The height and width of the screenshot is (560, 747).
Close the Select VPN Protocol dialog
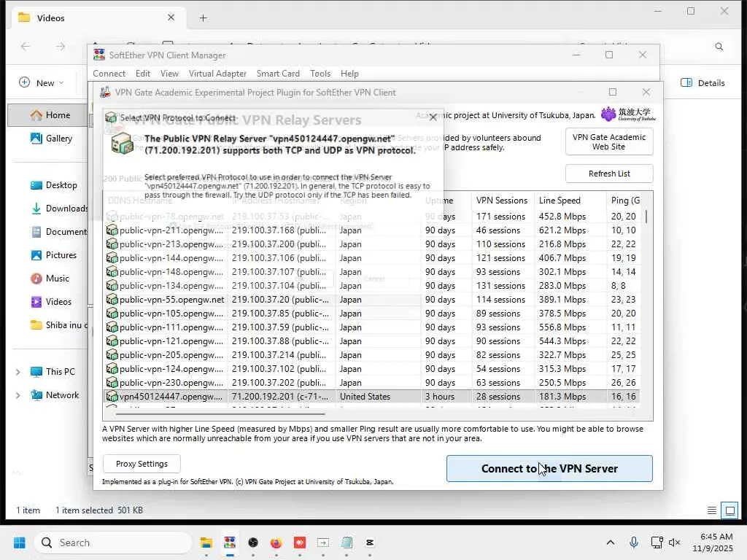433,117
